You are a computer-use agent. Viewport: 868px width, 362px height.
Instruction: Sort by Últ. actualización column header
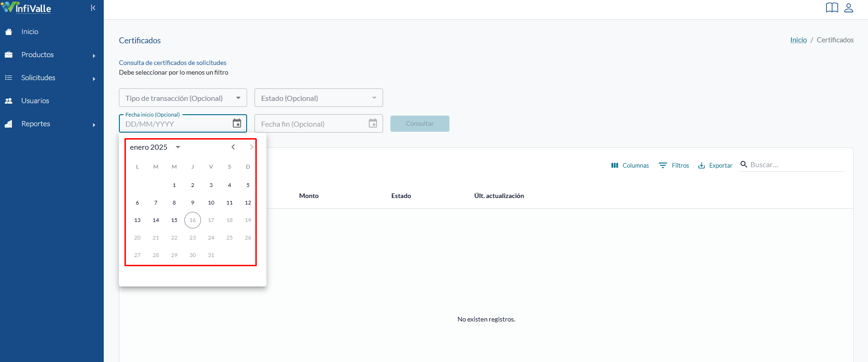point(499,196)
